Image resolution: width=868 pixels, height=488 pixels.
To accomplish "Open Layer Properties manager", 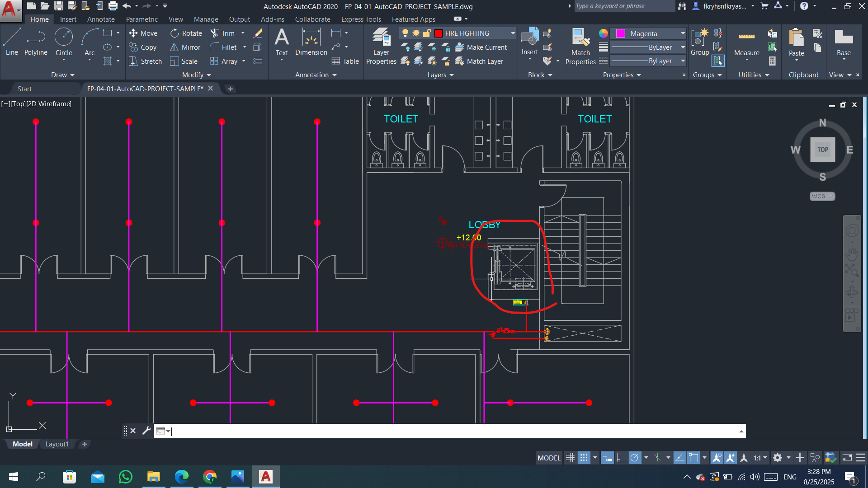I will coord(381,47).
